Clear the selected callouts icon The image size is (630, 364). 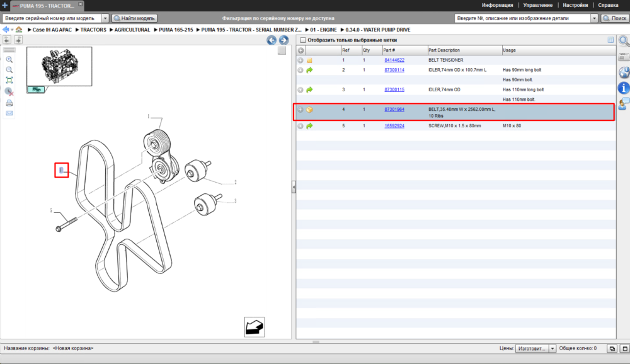(x=9, y=92)
